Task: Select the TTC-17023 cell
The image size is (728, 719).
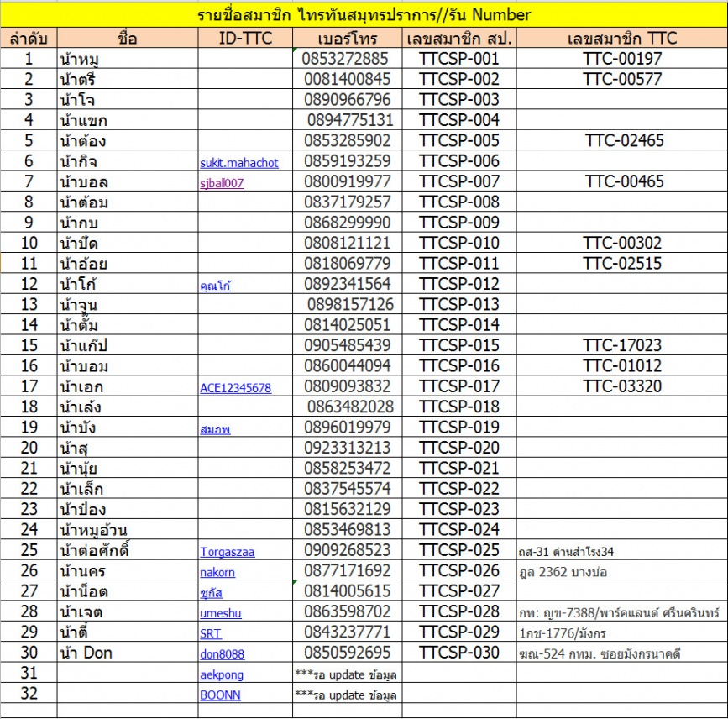Action: pos(622,345)
